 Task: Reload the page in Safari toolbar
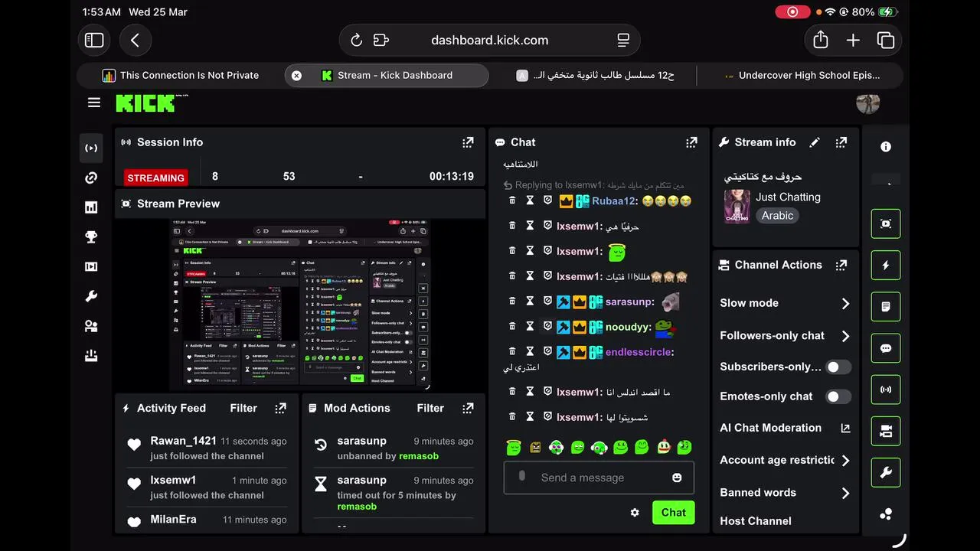click(x=356, y=41)
